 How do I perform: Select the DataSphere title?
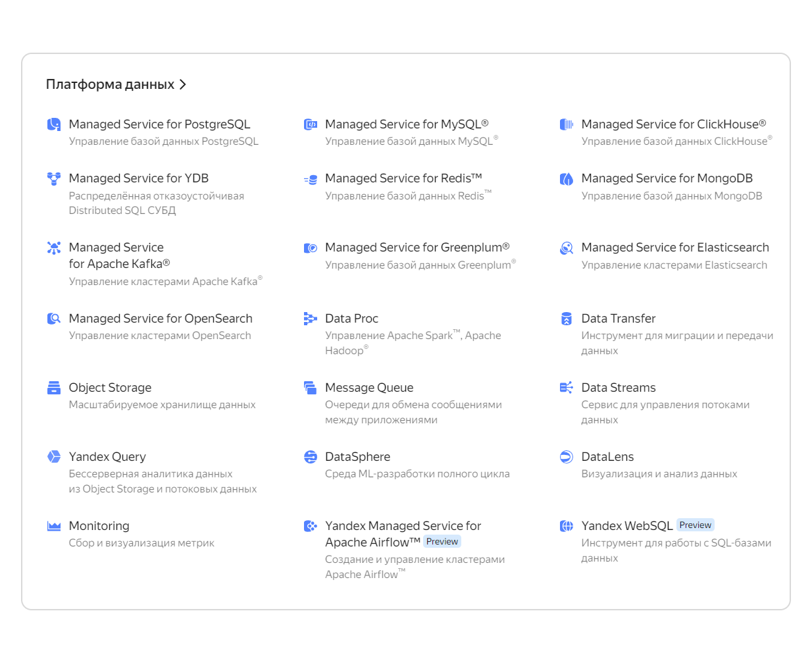[357, 456]
